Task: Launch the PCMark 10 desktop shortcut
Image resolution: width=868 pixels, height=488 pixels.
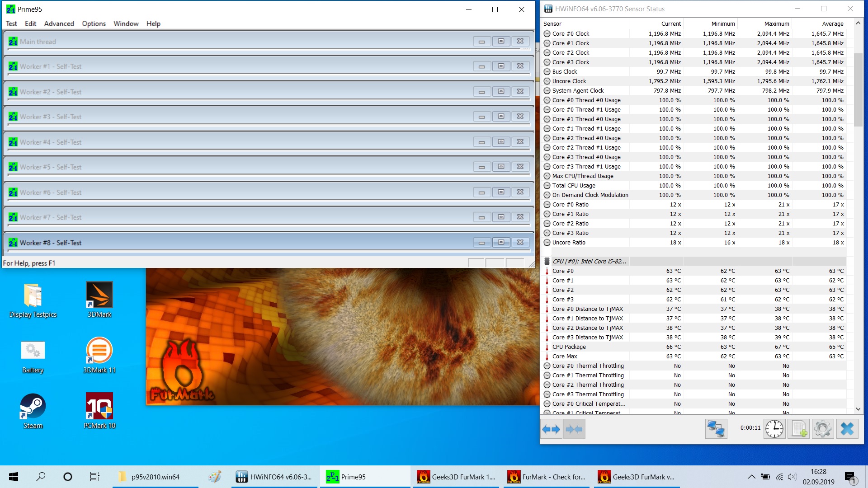Action: tap(99, 411)
